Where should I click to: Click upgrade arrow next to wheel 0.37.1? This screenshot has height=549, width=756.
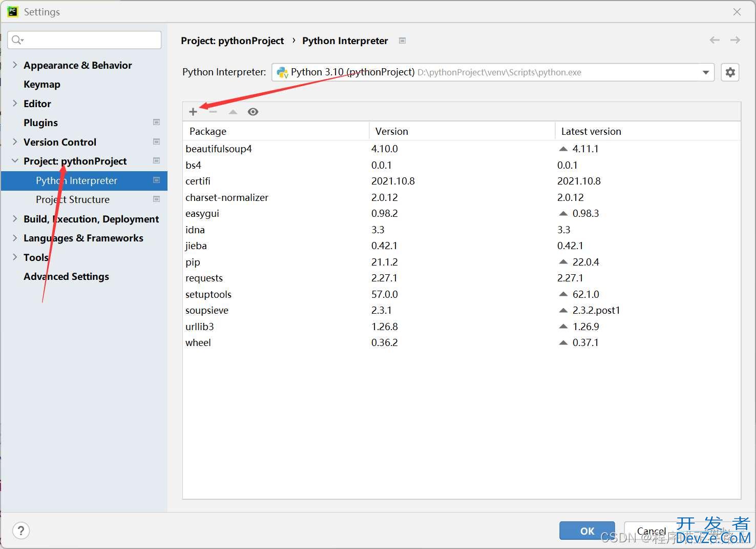(x=563, y=342)
